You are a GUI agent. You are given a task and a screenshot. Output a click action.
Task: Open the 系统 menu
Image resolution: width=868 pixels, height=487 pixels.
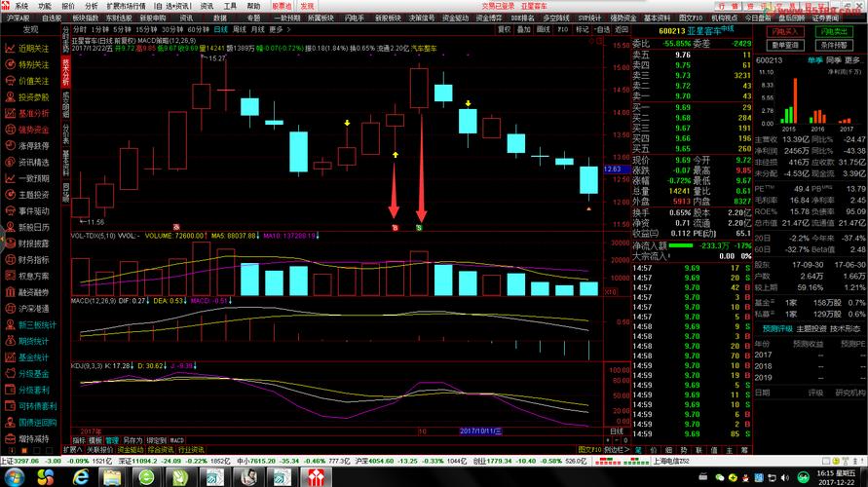(x=21, y=6)
